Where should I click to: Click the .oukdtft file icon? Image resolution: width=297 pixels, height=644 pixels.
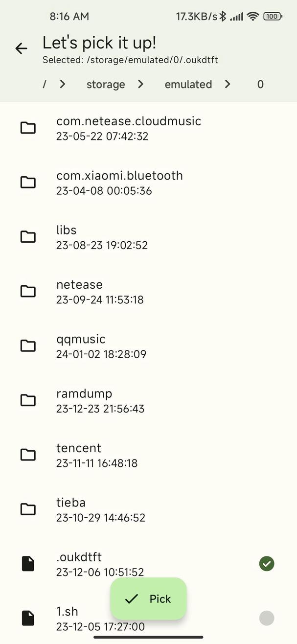coord(28,564)
